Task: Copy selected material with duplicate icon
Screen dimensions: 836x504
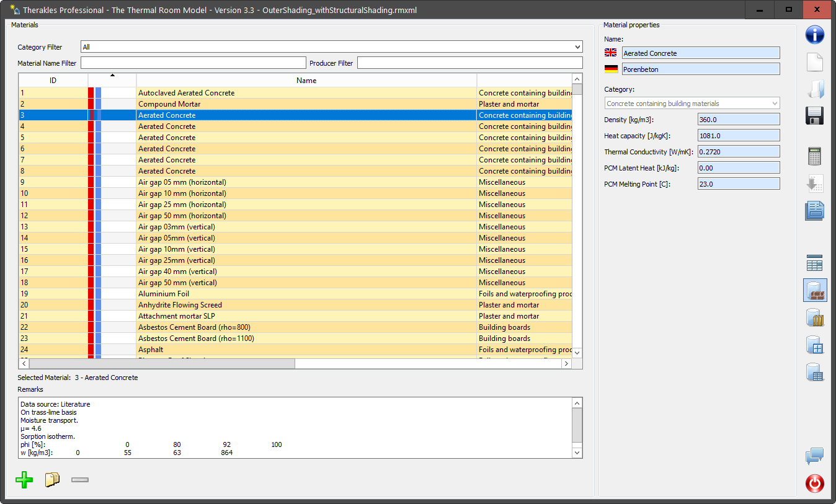Action: [53, 480]
